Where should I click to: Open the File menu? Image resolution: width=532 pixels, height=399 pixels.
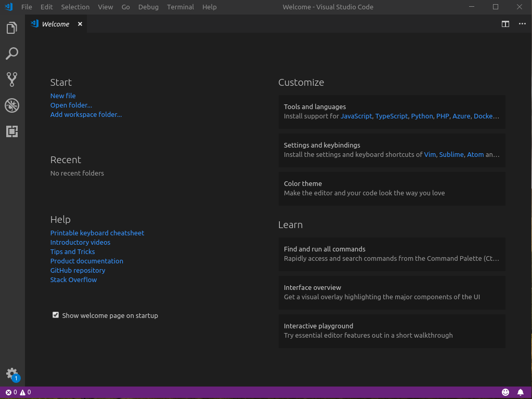pyautogui.click(x=27, y=7)
